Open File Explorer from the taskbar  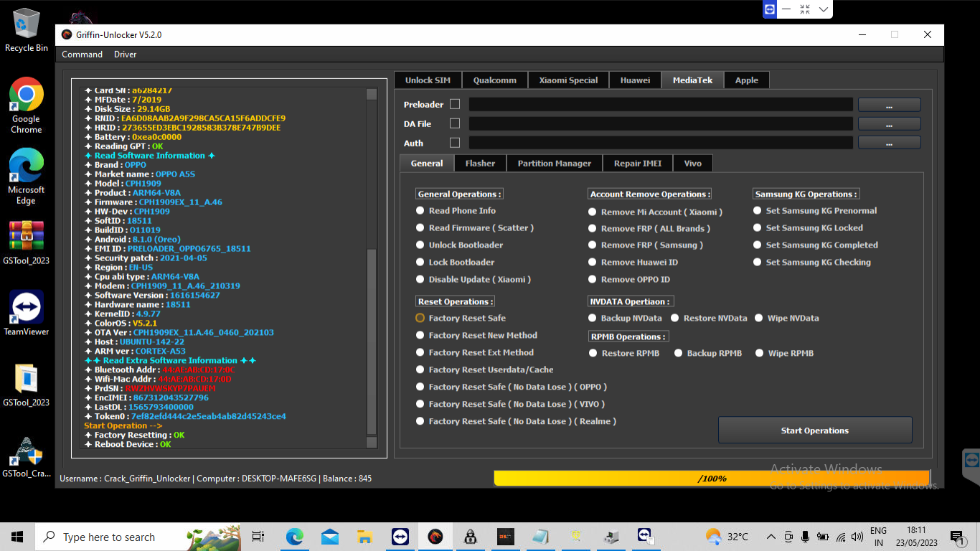(364, 537)
